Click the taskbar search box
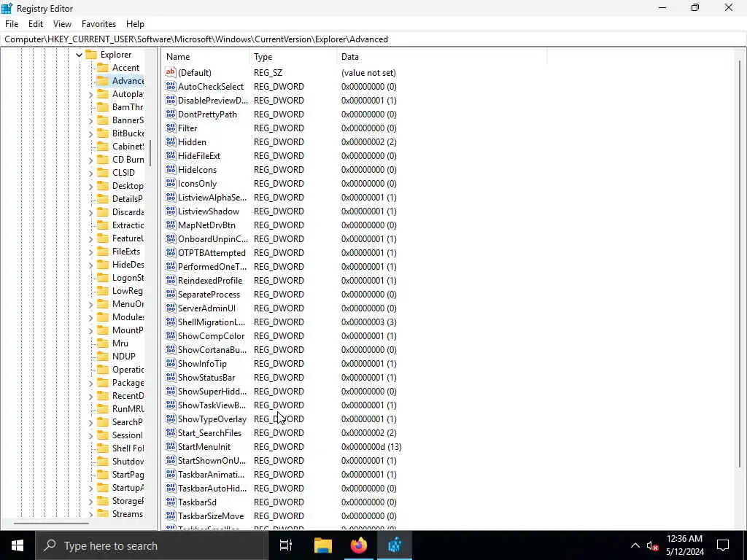 [x=152, y=545]
